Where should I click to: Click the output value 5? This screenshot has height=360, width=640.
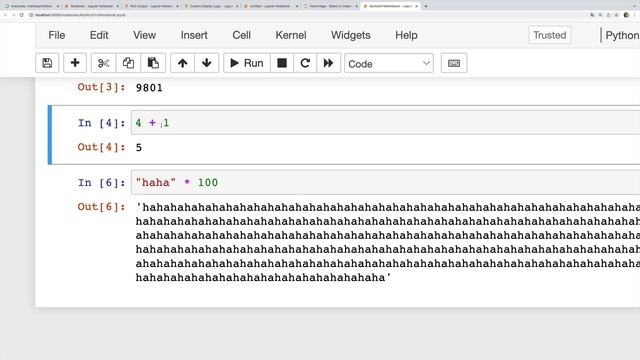click(x=139, y=147)
